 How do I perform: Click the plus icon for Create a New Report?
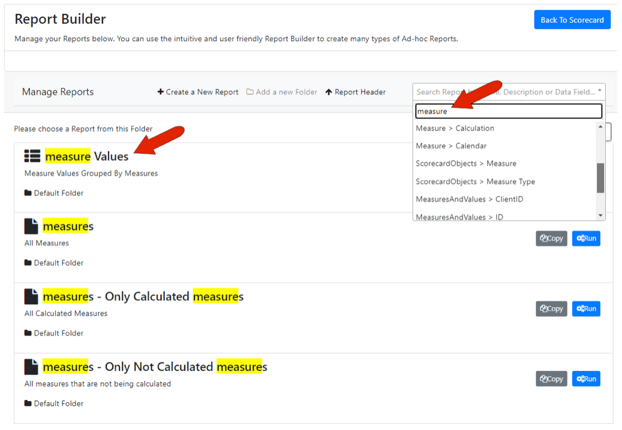coord(160,92)
